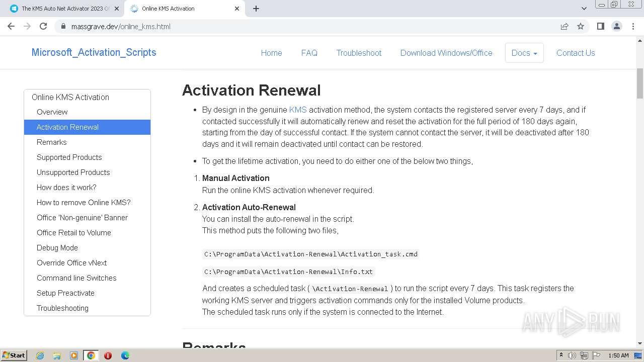This screenshot has height=362, width=644.
Task: Close the Online KMS Activation tab
Action: pyautogui.click(x=237, y=9)
